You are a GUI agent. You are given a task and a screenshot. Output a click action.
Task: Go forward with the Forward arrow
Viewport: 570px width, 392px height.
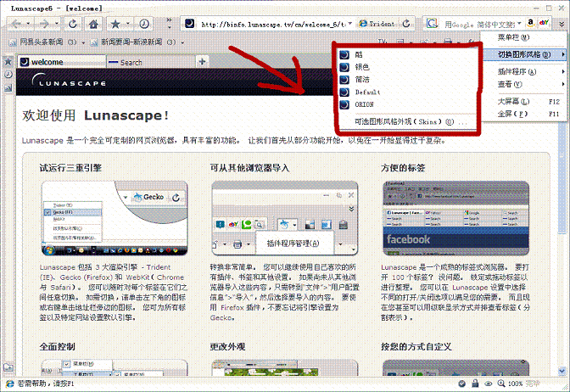point(44,25)
